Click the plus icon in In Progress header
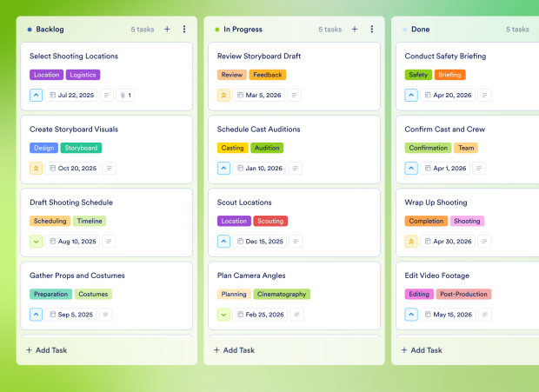Screen dimensions: 539x392 pyautogui.click(x=355, y=29)
